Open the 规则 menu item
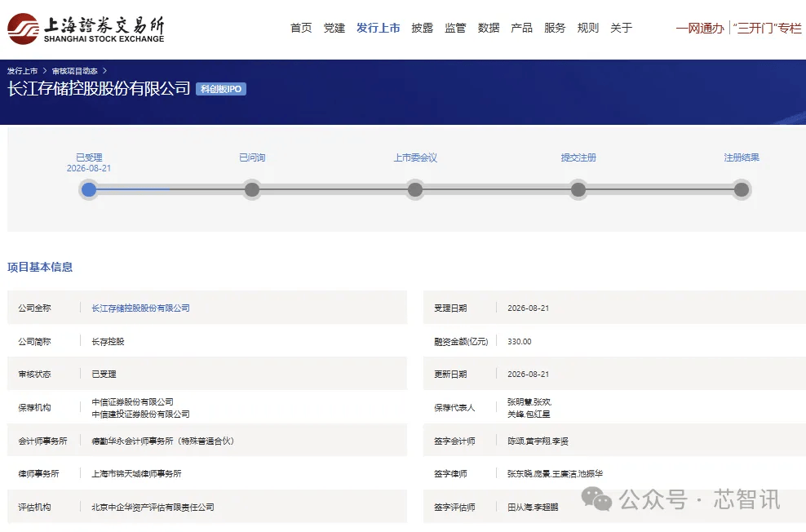This screenshot has height=532, width=806. click(588, 28)
